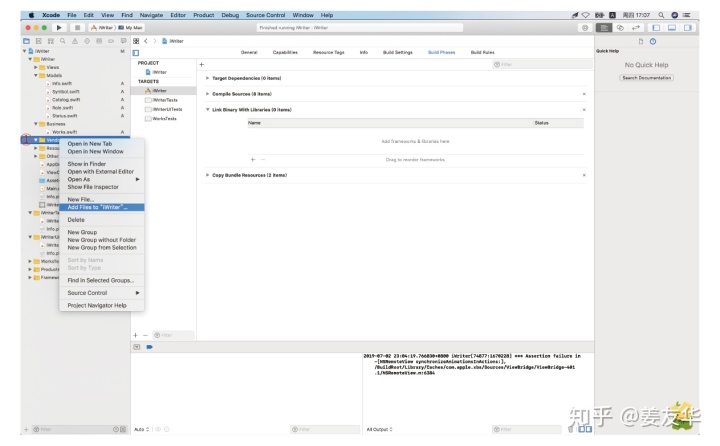Toggle the Navigator pane visibility button

tap(656, 28)
